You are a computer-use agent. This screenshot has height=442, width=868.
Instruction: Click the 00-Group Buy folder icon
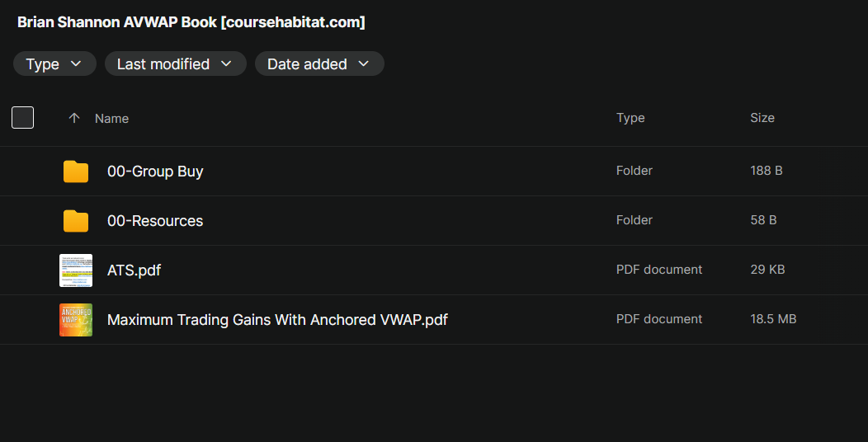click(x=76, y=172)
